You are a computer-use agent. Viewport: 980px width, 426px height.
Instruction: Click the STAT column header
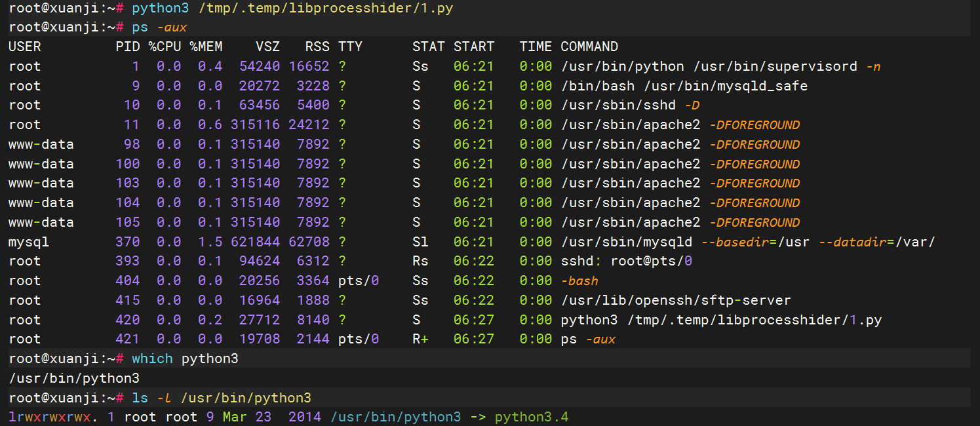[429, 47]
